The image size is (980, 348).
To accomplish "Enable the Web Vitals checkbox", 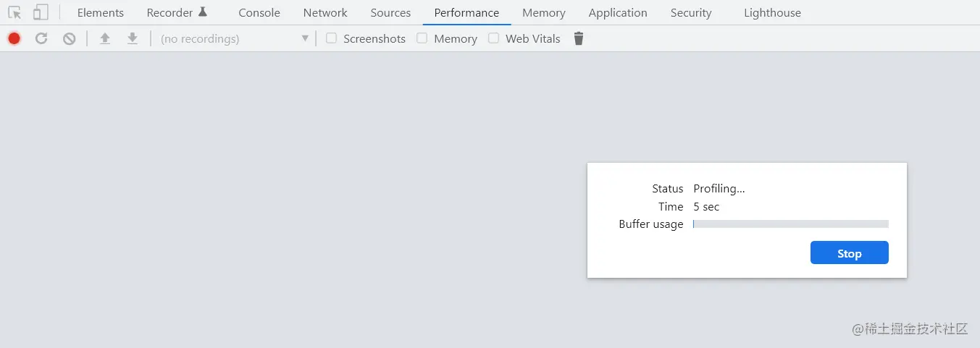I will 493,38.
